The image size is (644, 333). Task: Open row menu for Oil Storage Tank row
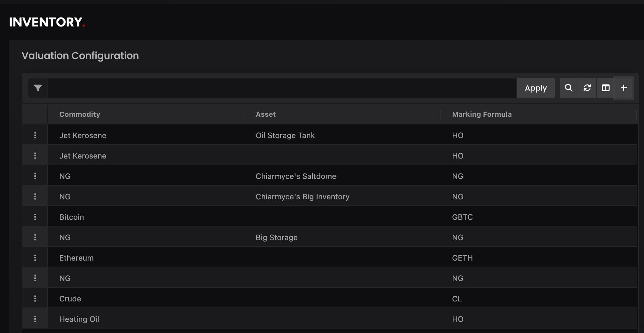[x=35, y=136]
